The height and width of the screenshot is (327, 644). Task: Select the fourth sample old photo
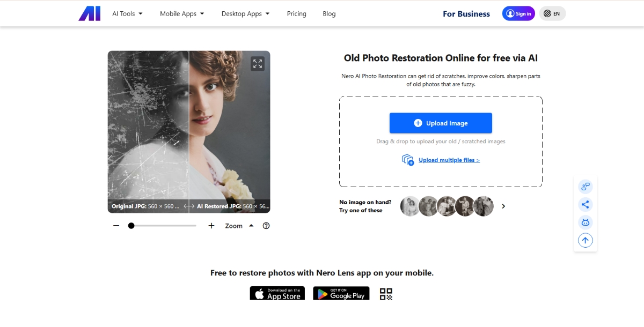465,206
